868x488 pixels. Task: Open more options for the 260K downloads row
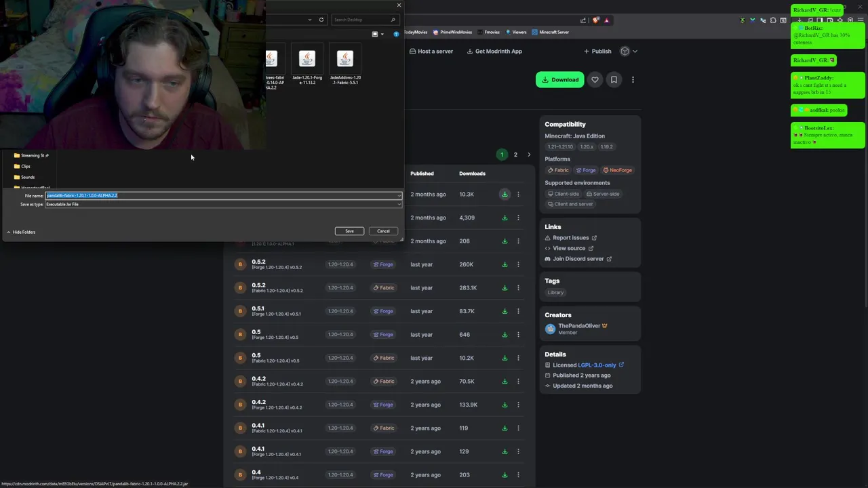click(x=518, y=264)
